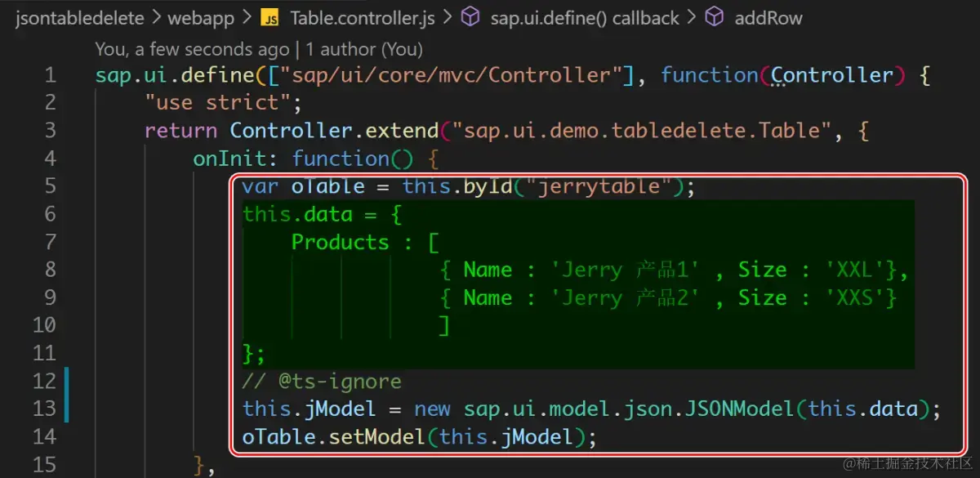Expand breadcrumb chevron before addRow

pos(691,18)
